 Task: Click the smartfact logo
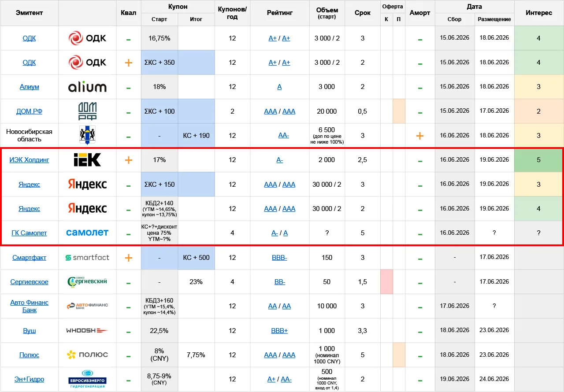click(x=87, y=258)
